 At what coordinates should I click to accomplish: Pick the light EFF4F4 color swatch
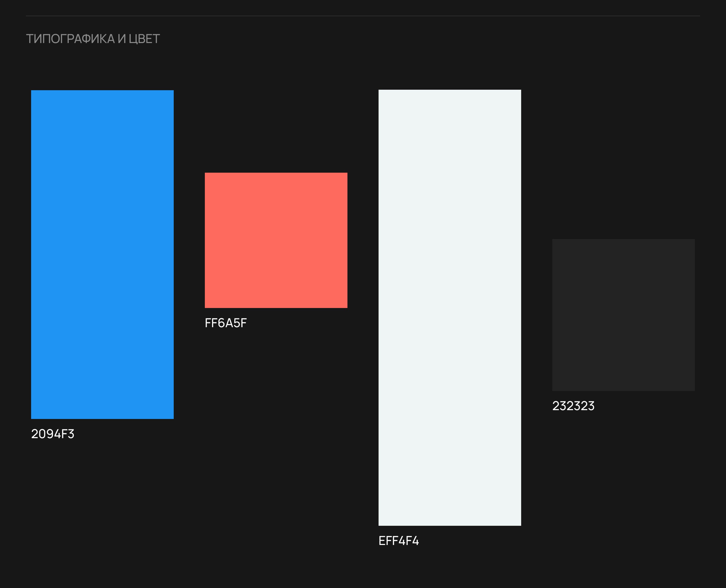click(x=450, y=307)
